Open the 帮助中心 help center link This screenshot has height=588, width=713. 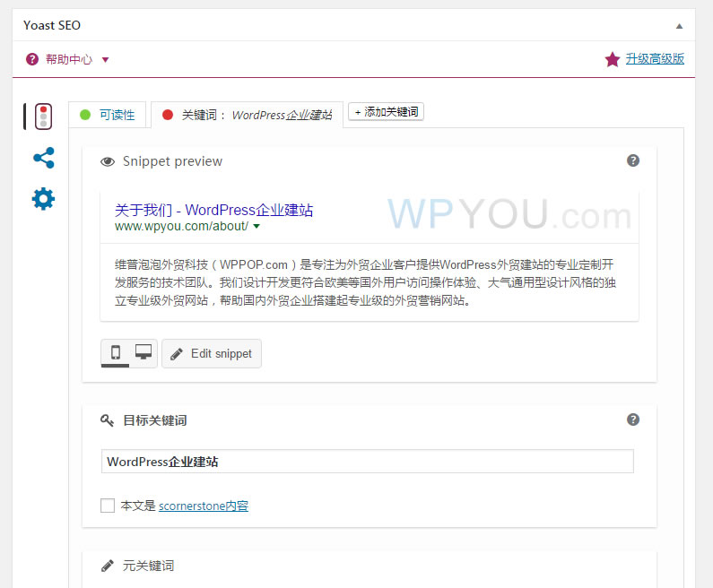[x=69, y=59]
